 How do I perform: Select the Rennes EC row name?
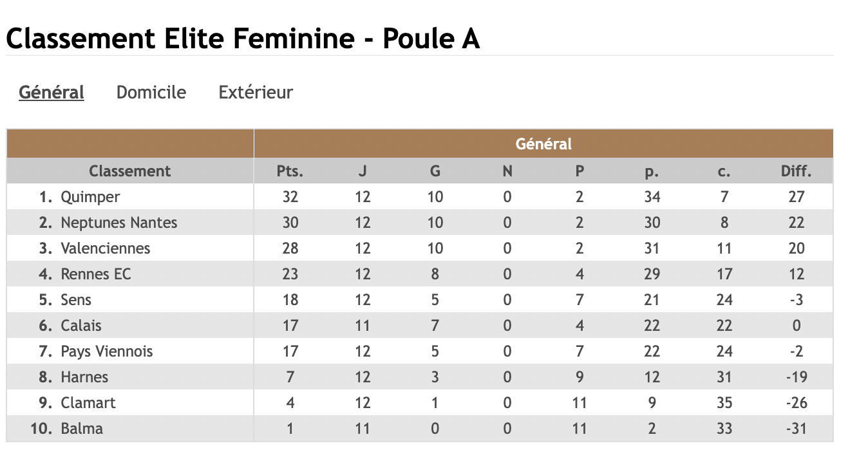95,274
